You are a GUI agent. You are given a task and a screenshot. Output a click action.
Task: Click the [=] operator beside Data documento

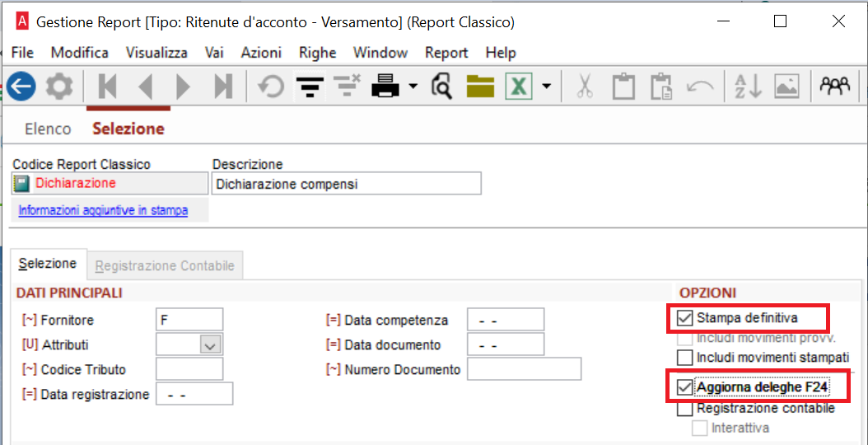334,344
